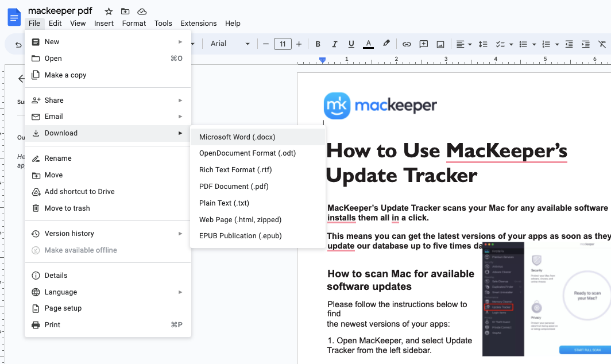Click Download in the File menu

[108, 133]
